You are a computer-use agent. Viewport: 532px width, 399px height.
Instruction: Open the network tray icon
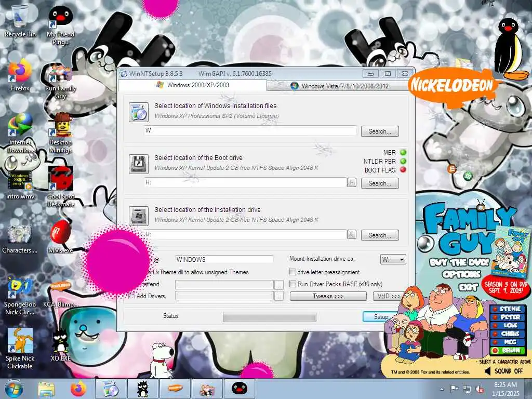click(x=467, y=389)
